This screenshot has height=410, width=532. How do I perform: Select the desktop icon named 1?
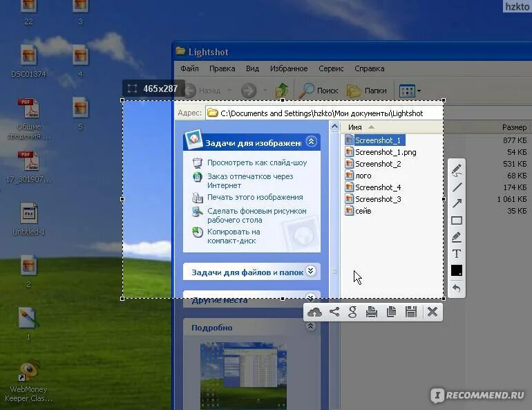pos(28,324)
